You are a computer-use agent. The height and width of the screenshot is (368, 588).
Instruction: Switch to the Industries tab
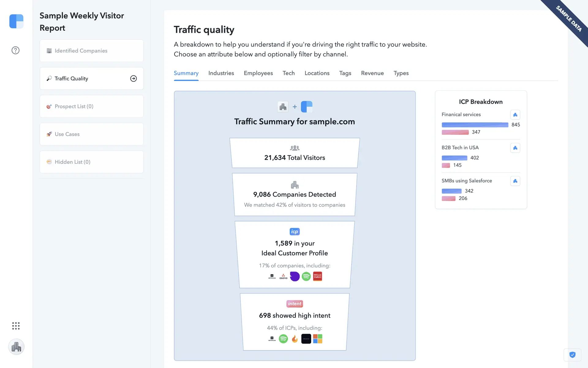point(221,73)
